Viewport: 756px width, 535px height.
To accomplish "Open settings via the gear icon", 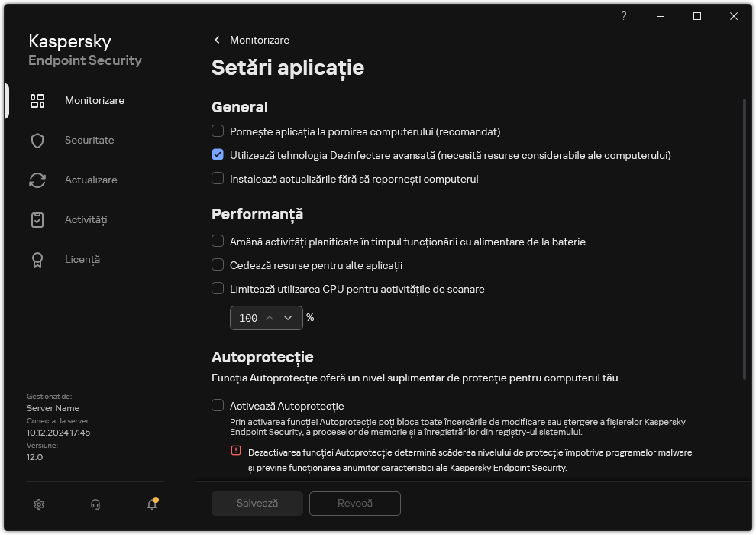I will tap(39, 504).
